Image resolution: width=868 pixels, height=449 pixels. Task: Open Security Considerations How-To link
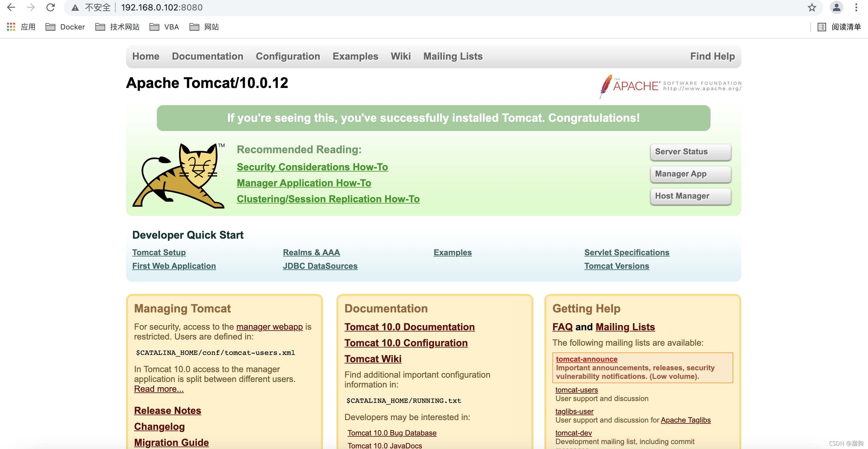pyautogui.click(x=312, y=167)
